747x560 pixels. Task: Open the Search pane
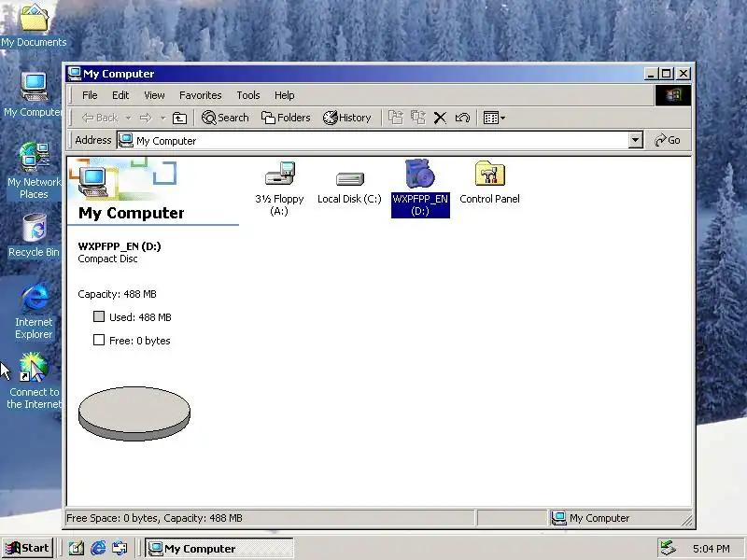point(225,118)
